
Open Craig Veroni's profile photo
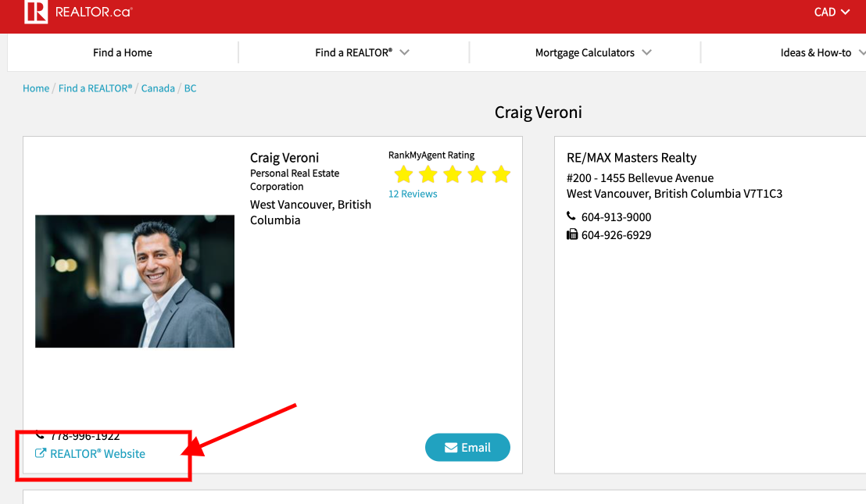point(134,281)
